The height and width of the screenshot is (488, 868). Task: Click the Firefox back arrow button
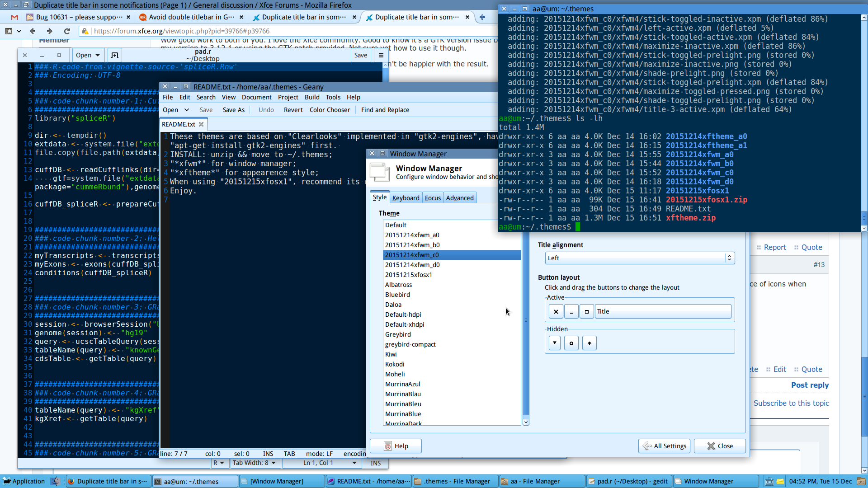click(x=33, y=31)
